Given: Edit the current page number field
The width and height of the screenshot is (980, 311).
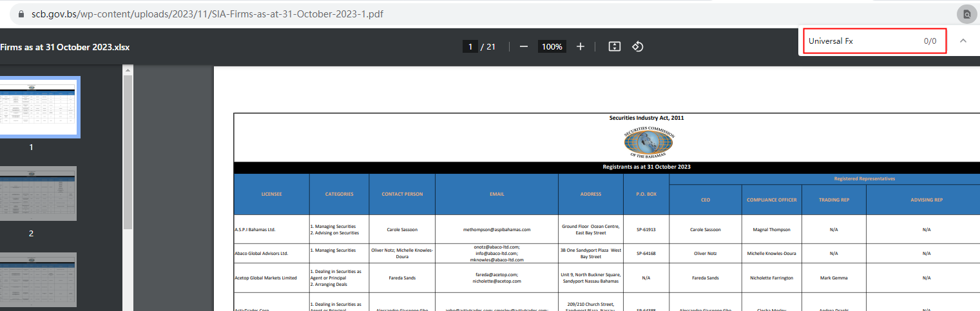Looking at the screenshot, I should [470, 46].
